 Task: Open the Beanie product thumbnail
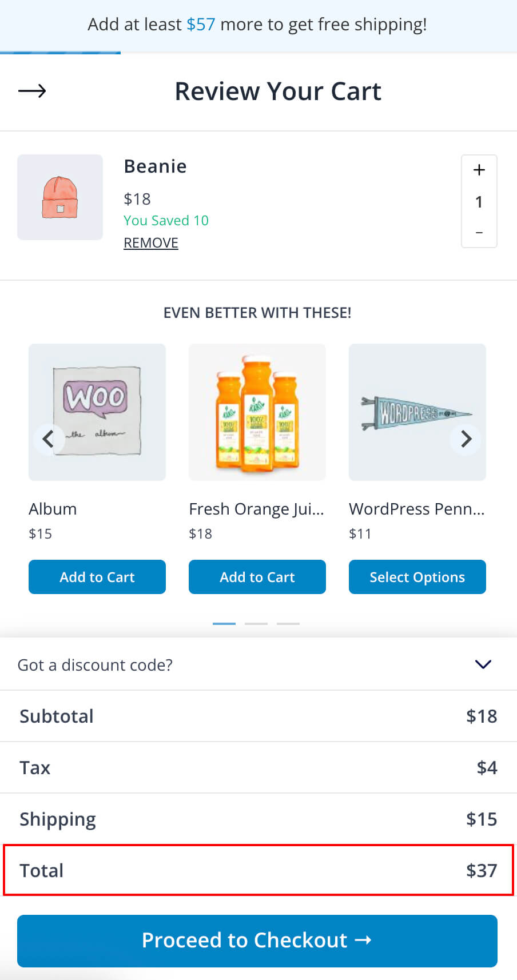point(60,197)
